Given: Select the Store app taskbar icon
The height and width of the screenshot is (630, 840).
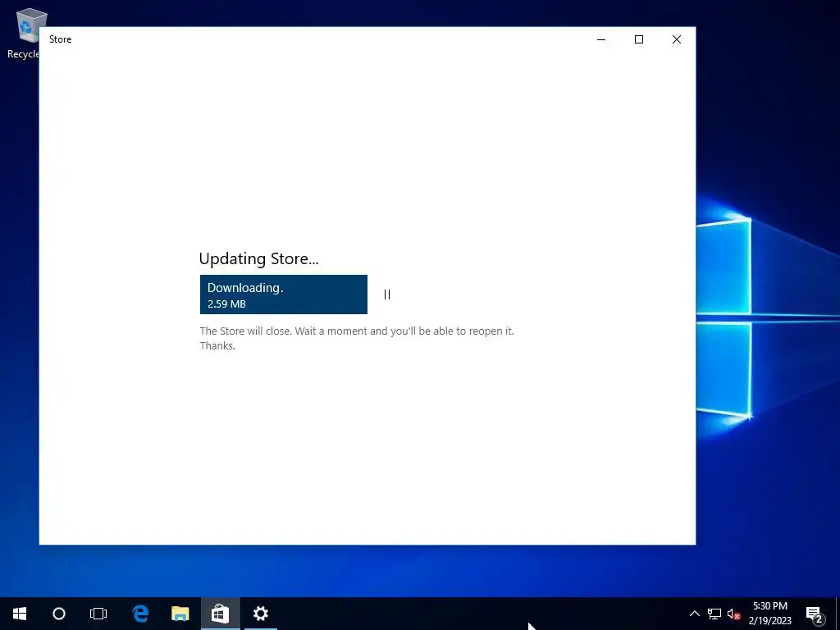Looking at the screenshot, I should pos(220,614).
